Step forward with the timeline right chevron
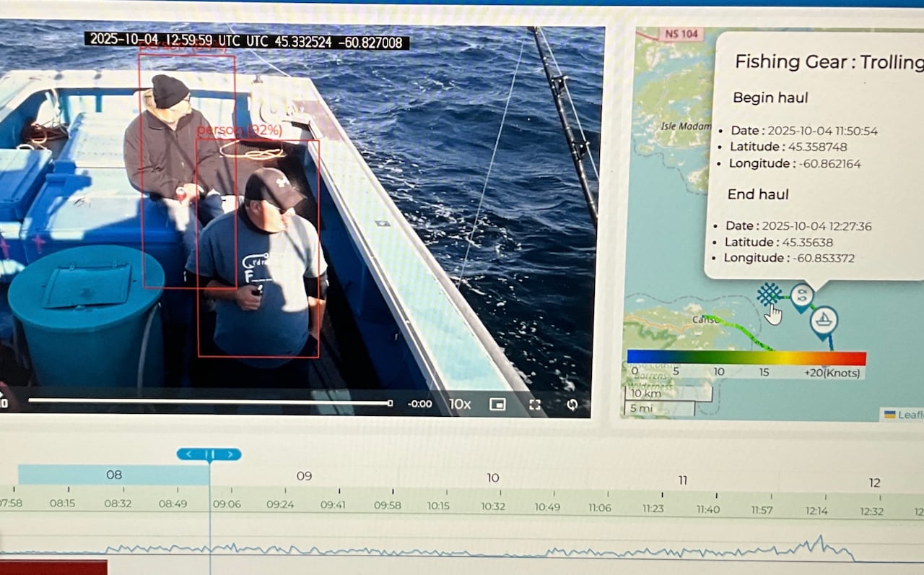 230,455
